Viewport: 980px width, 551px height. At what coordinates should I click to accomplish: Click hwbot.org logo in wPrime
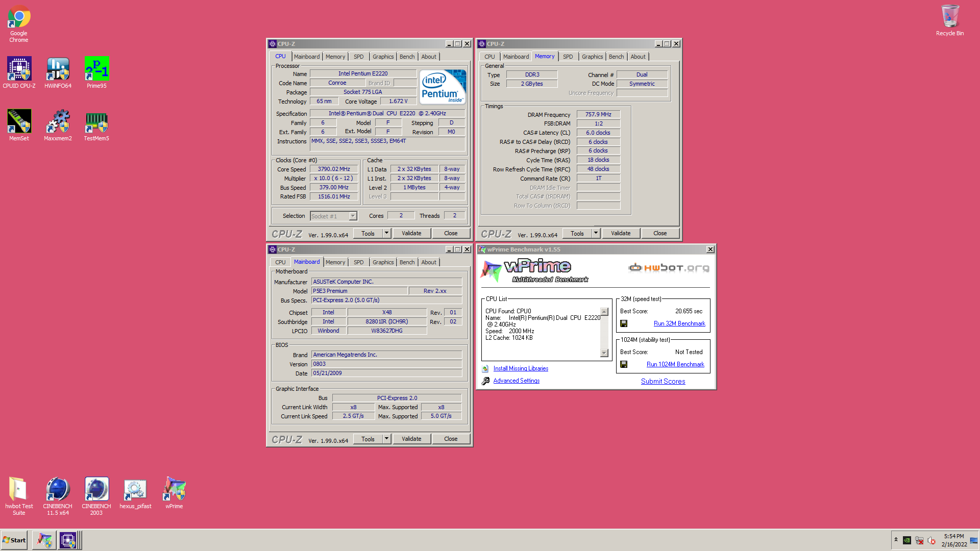(x=669, y=267)
